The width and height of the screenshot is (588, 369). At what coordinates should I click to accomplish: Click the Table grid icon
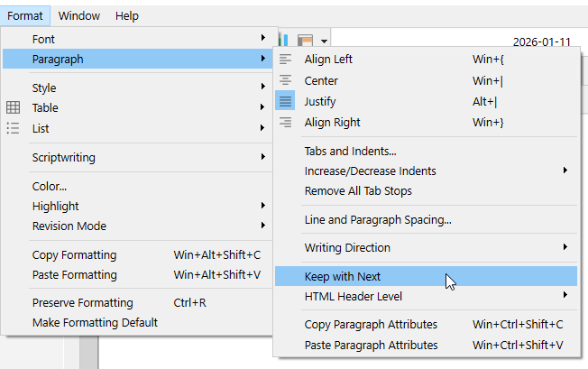[14, 108]
